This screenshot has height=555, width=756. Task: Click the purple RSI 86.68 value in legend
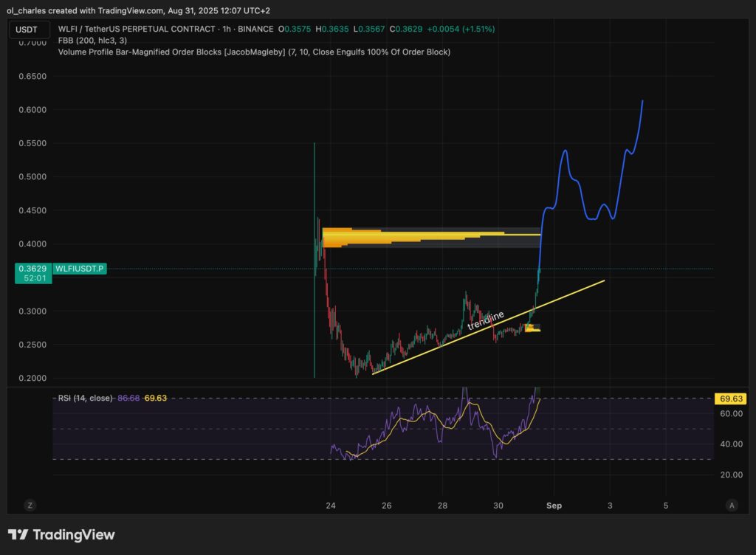pos(128,398)
